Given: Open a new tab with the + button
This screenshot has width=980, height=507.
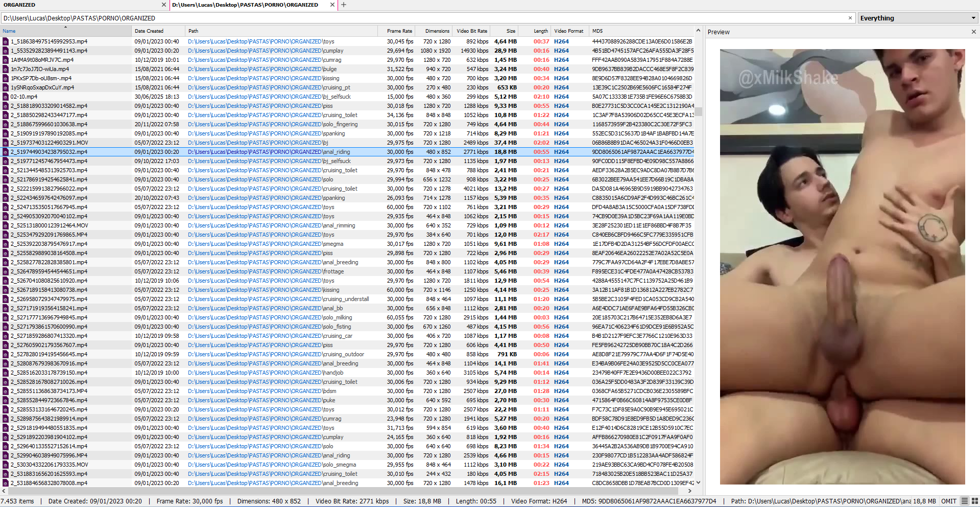Looking at the screenshot, I should pos(343,5).
